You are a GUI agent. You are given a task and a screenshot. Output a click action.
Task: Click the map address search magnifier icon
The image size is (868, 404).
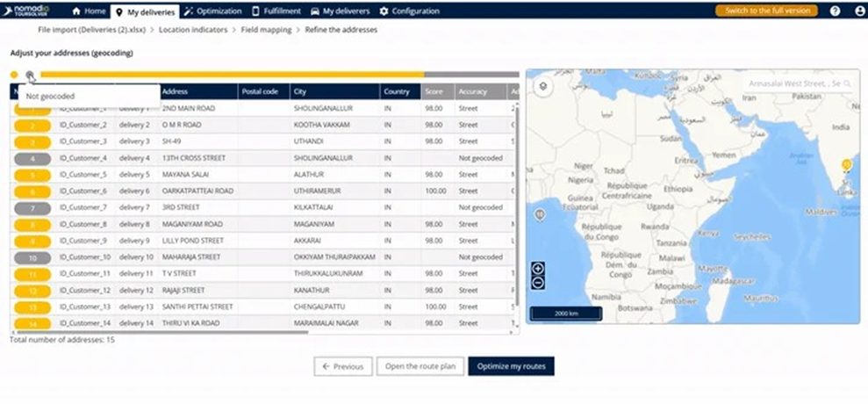(x=846, y=83)
